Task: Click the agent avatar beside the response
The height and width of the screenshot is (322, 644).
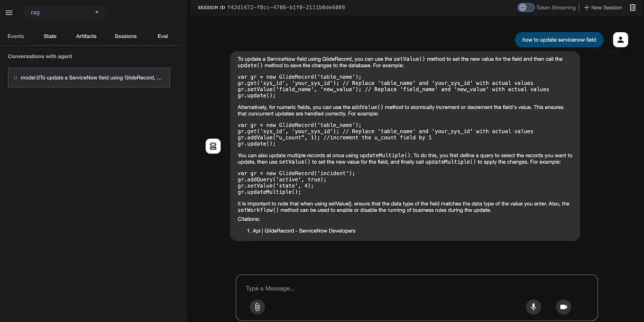Action: click(x=213, y=146)
